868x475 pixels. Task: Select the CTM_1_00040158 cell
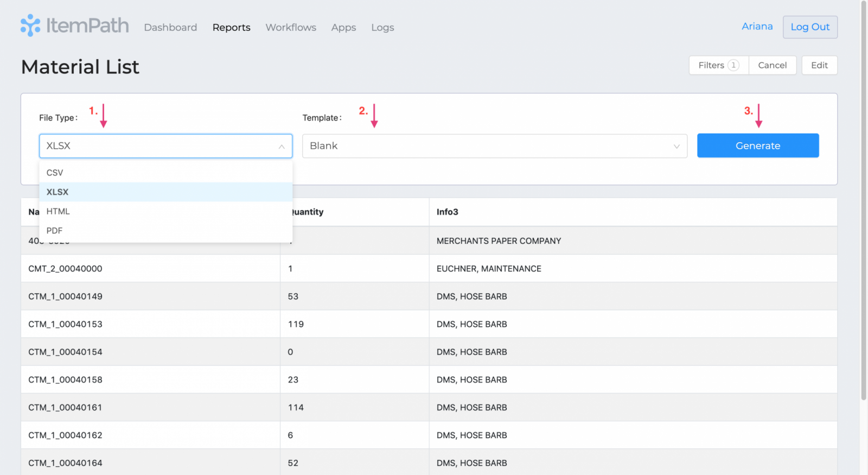(x=150, y=379)
